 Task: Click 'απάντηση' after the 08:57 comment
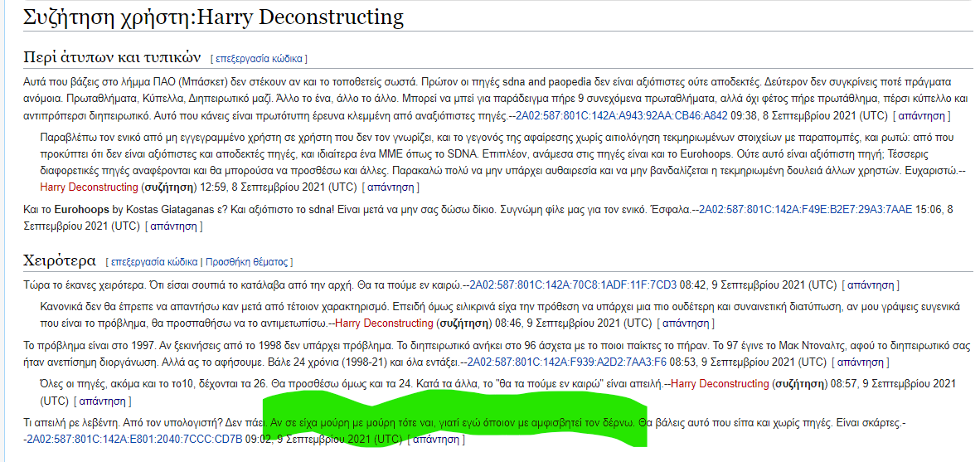tap(103, 400)
